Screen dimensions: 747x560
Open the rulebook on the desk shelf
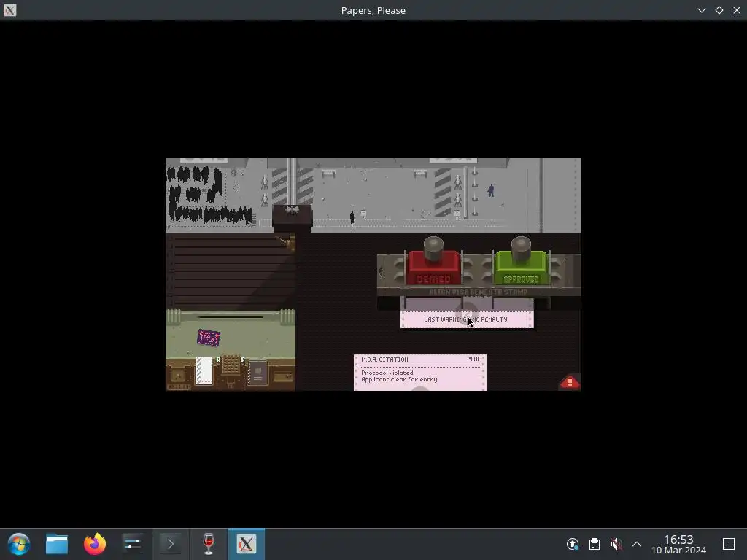coord(258,373)
